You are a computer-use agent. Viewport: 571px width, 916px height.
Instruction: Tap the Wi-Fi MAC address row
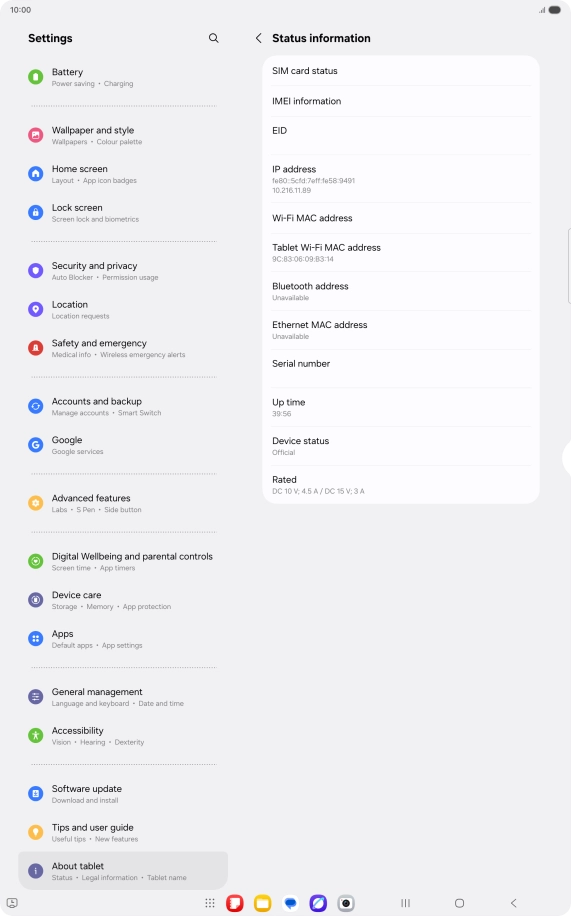401,218
